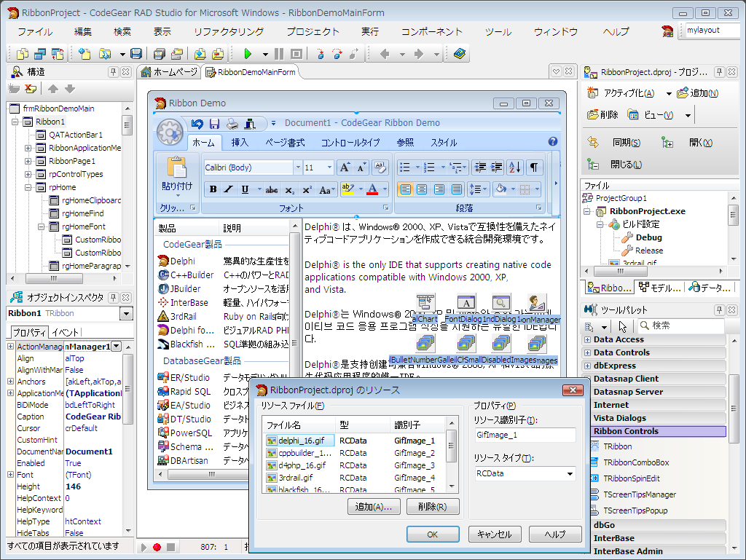Click the green Run button in the main toolbar
Screen dimensions: 746x560
click(x=248, y=54)
